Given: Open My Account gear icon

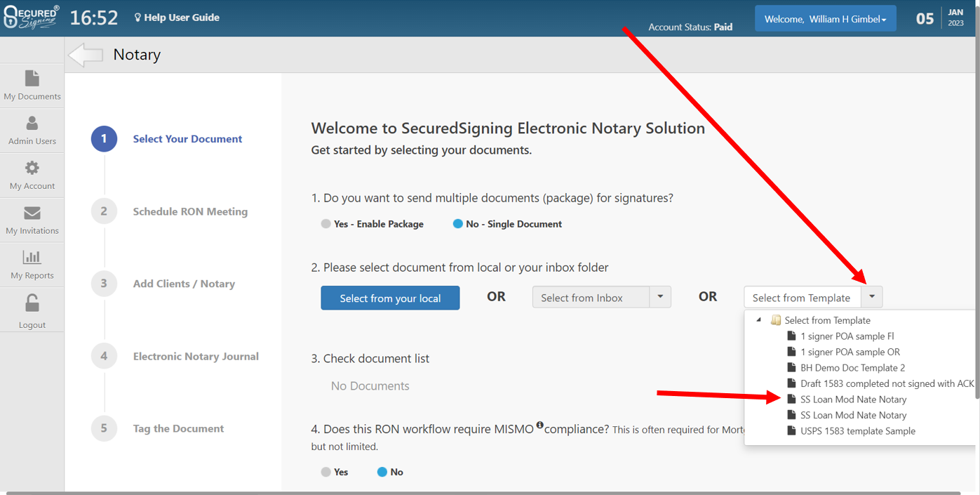Looking at the screenshot, I should pos(32,168).
